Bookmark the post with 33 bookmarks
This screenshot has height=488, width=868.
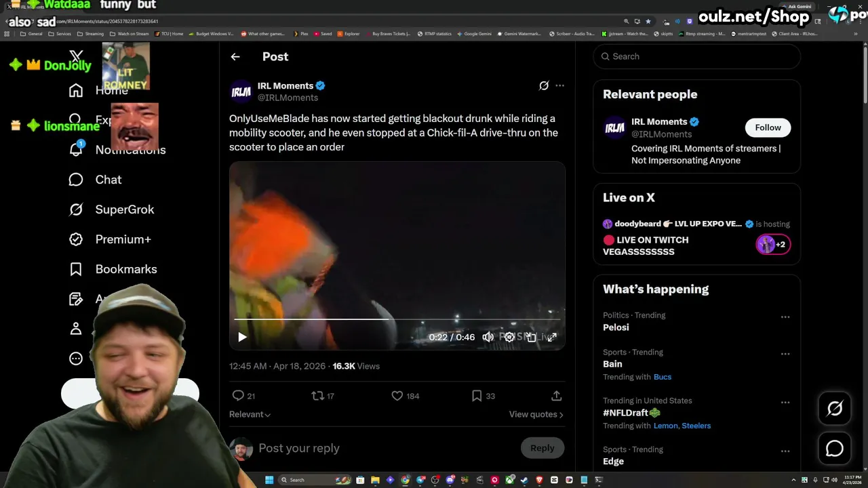pos(477,396)
